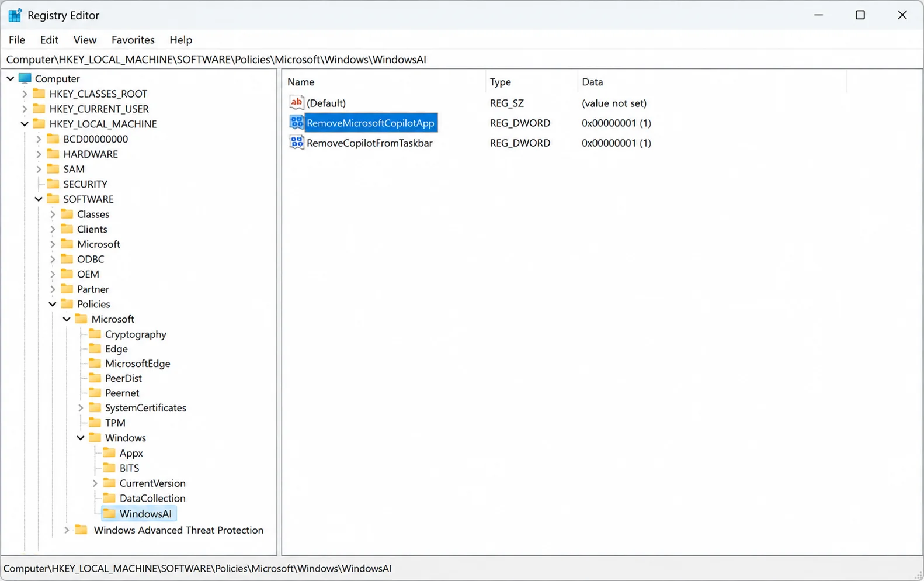Click the registry path address bar

[x=461, y=60]
